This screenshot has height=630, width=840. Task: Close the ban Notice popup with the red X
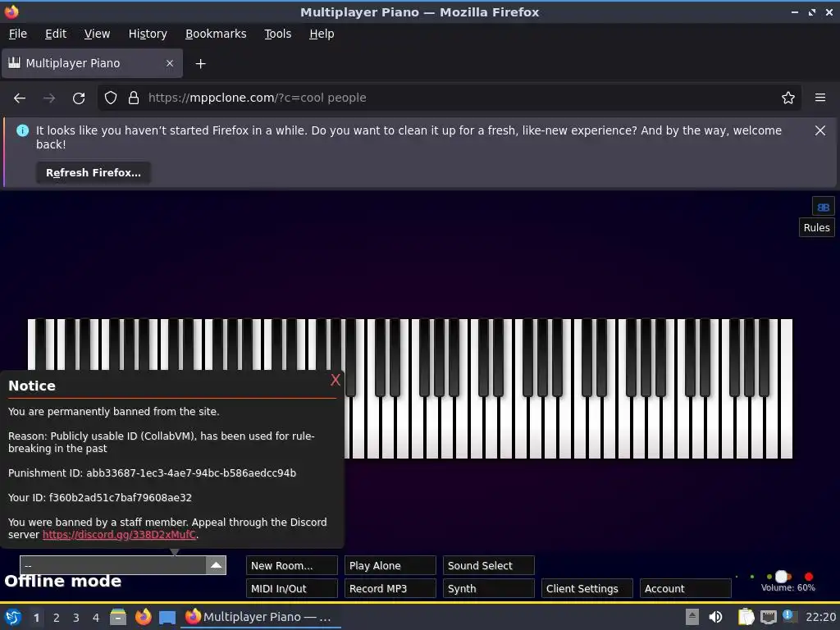coord(336,380)
